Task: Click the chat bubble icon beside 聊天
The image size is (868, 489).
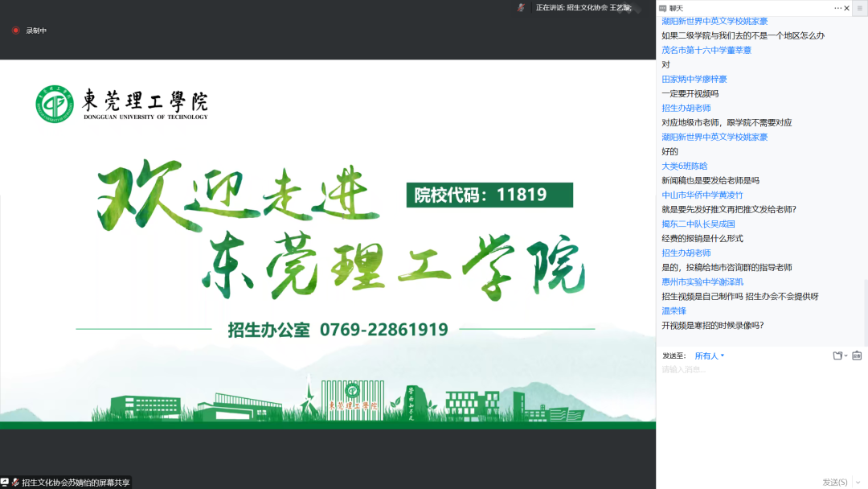Action: coord(662,8)
